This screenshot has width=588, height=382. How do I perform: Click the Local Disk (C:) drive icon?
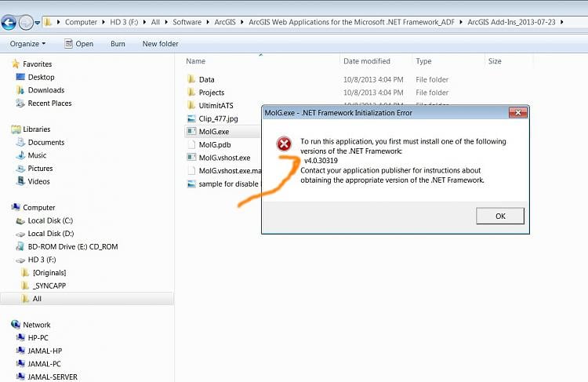(x=20, y=221)
